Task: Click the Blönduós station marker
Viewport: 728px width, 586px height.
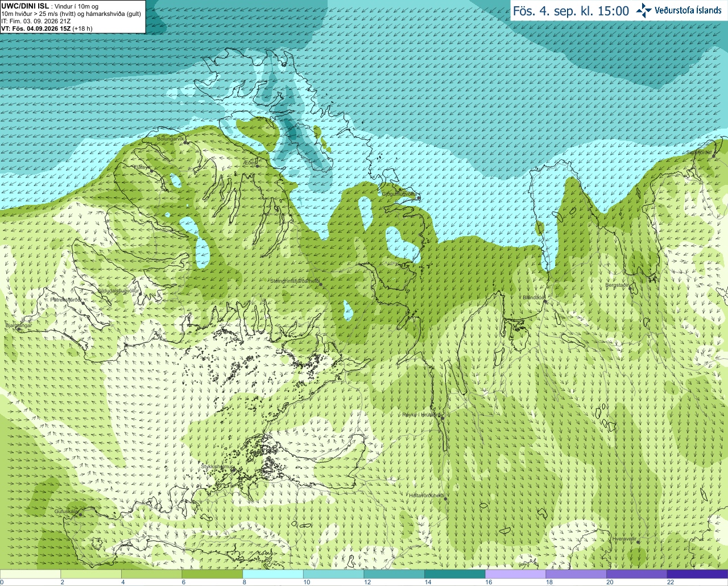Action: (x=545, y=302)
